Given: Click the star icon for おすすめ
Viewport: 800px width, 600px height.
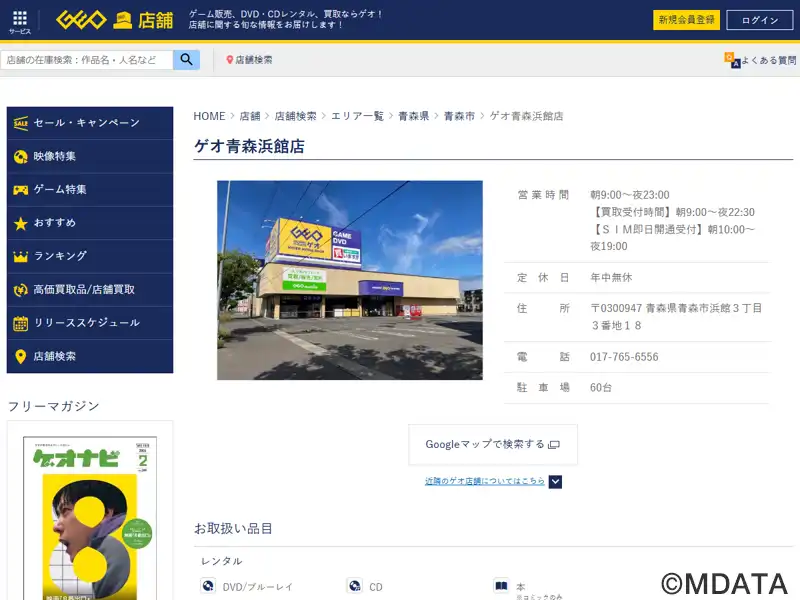Looking at the screenshot, I should (20, 223).
